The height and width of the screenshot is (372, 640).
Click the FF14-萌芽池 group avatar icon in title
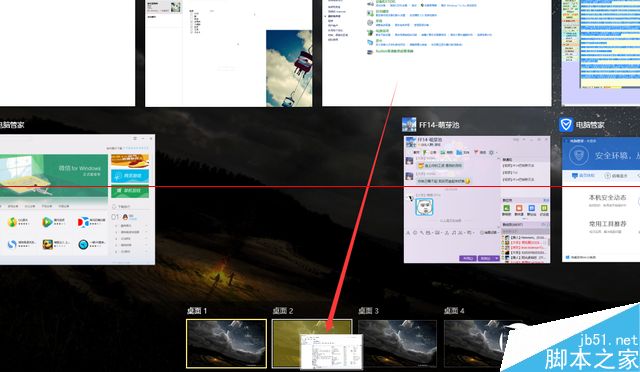pos(409,125)
